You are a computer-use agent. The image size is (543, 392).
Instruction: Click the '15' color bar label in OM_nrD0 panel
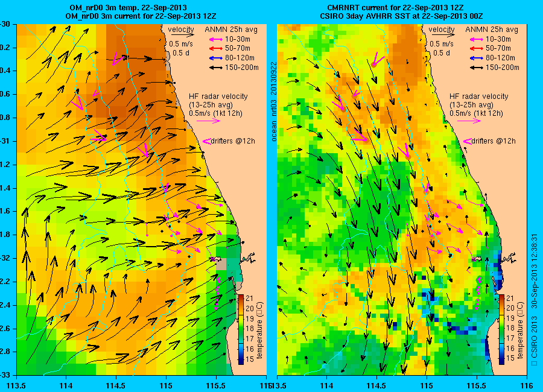point(250,359)
